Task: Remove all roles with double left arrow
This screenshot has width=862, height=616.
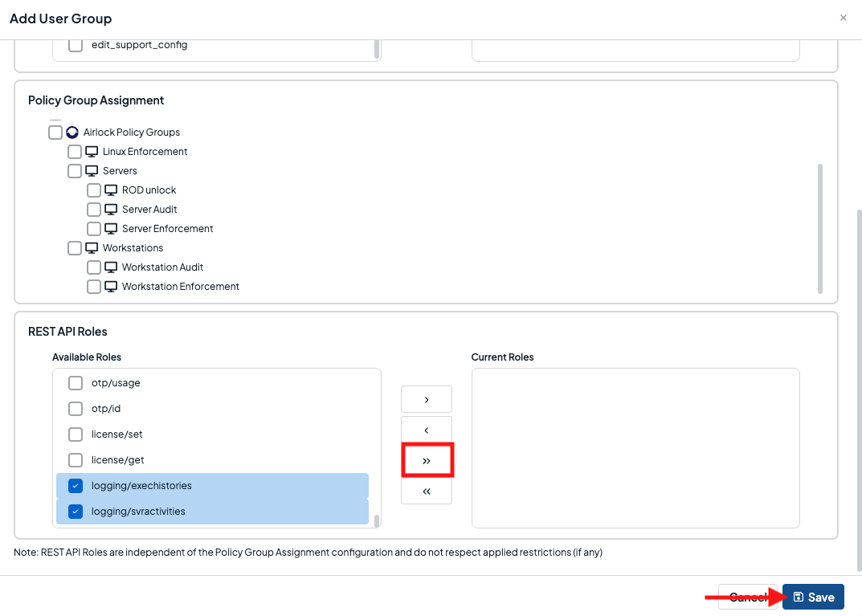Action: (x=427, y=491)
